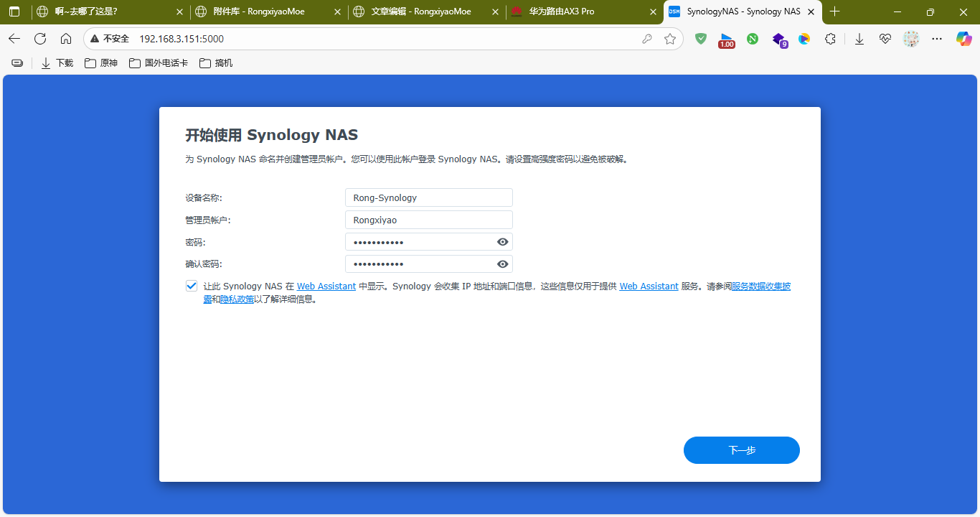Open Settings and more ellipsis menu
This screenshot has height=517, width=980.
tap(937, 39)
